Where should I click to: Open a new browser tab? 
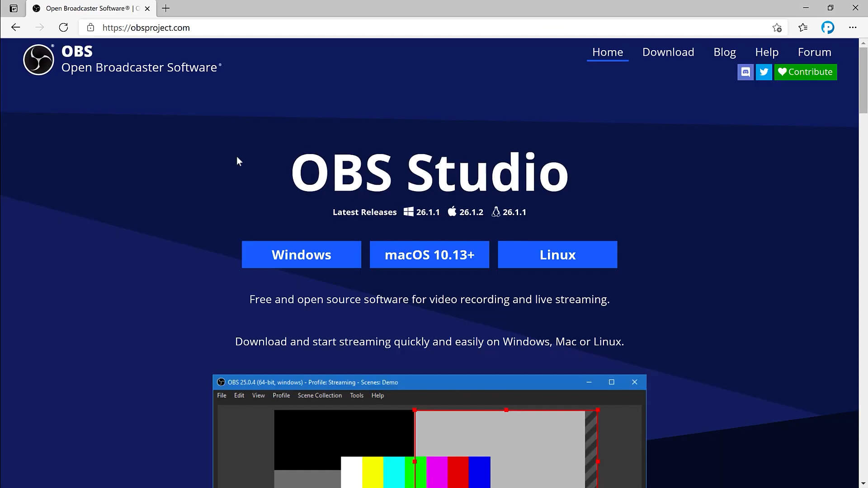click(166, 8)
